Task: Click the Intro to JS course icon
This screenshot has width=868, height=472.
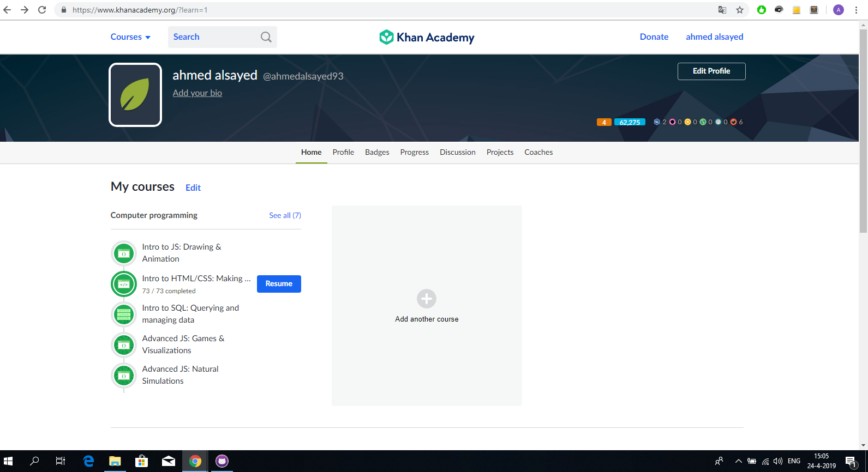Action: 124,253
